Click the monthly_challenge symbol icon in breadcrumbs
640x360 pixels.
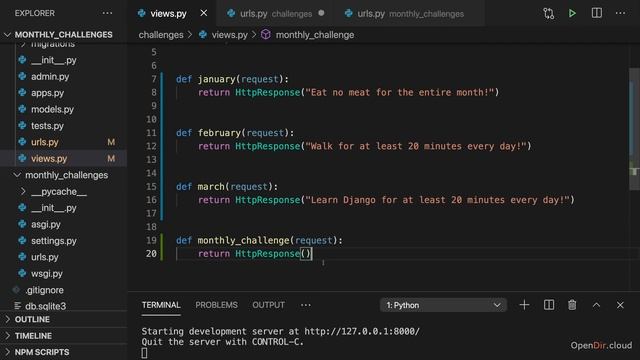266,35
